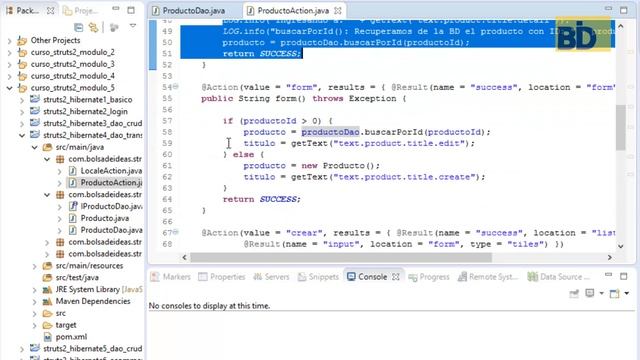Minimize the Console panel

tap(608, 275)
